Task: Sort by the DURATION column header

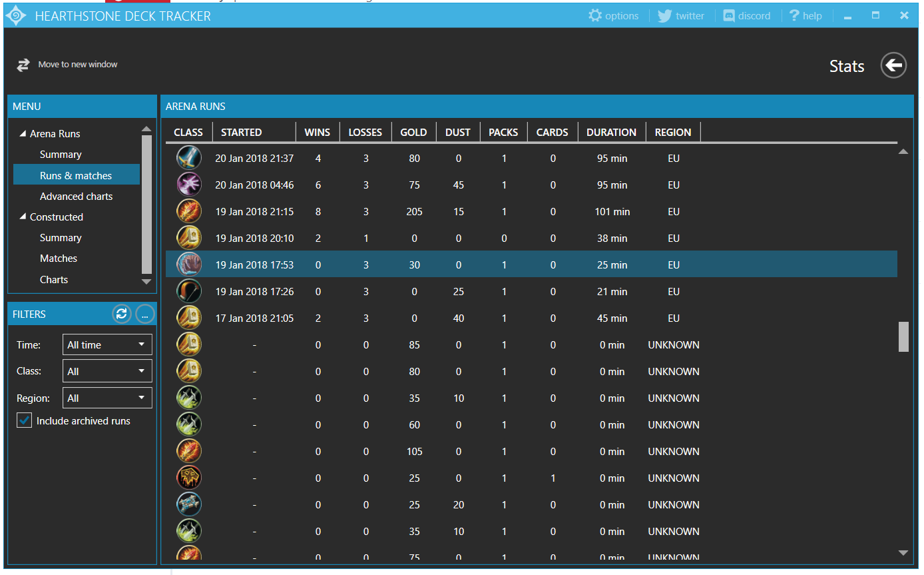Action: pyautogui.click(x=611, y=132)
